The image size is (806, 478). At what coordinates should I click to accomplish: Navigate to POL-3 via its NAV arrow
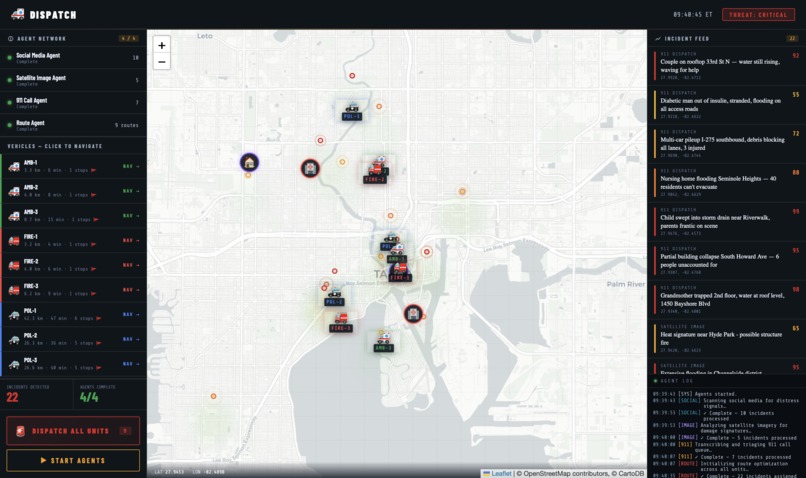(131, 364)
